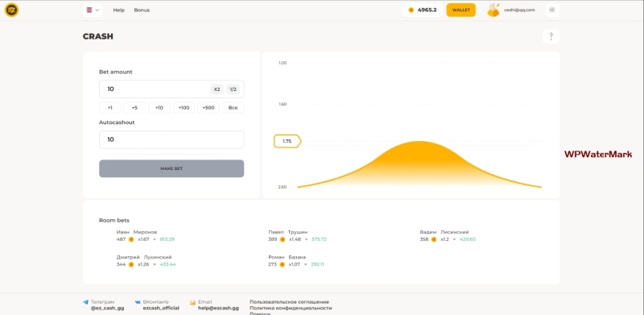Open the language flag dropdown
Screen dimensions: 644x315
click(x=93, y=10)
